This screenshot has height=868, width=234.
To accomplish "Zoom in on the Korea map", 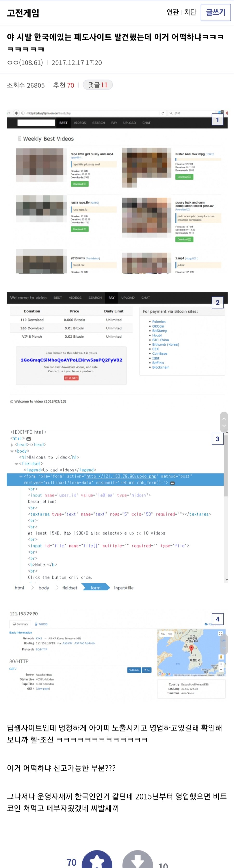I will (x=221, y=664).
